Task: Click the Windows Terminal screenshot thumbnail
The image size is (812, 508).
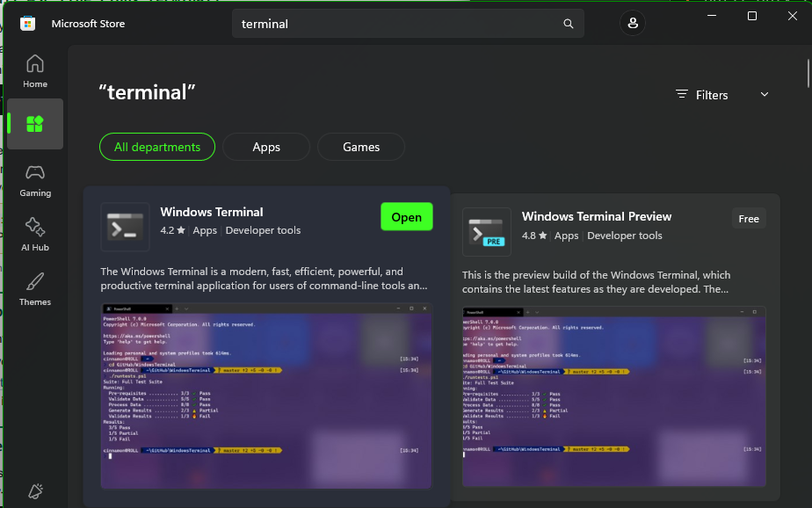Action: click(266, 396)
